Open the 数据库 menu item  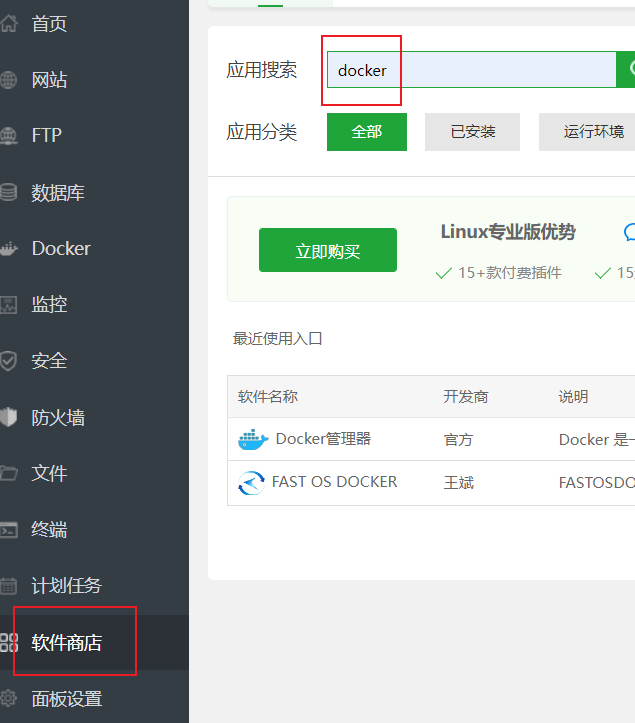pos(58,193)
